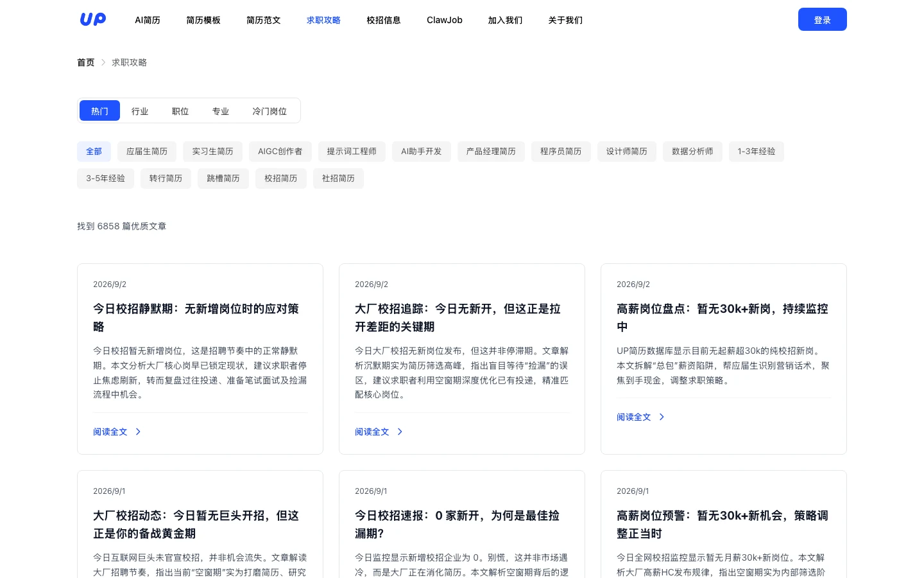Filter by 转行简历 tag

[166, 179]
